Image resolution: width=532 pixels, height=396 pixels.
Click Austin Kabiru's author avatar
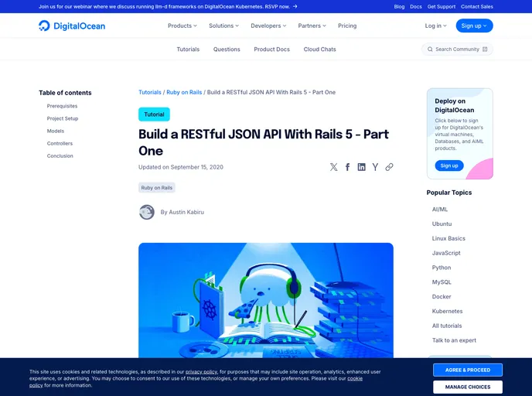147,212
